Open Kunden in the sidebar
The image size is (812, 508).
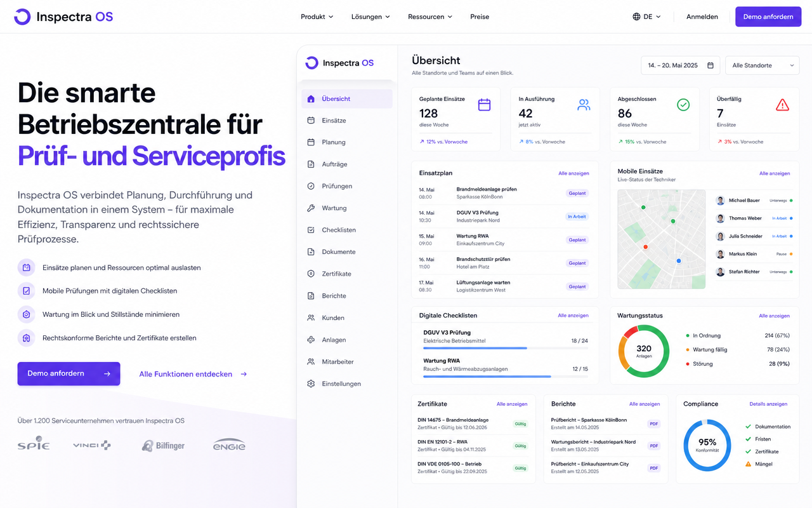347,317
